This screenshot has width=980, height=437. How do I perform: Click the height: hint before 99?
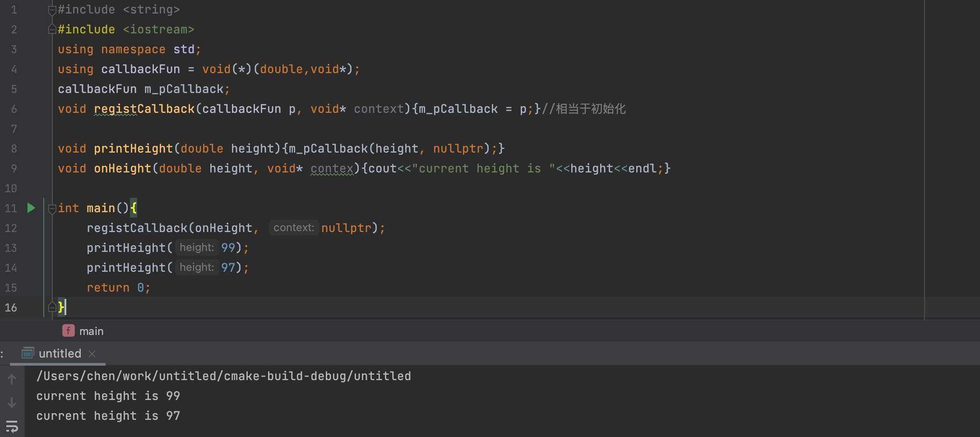[197, 247]
